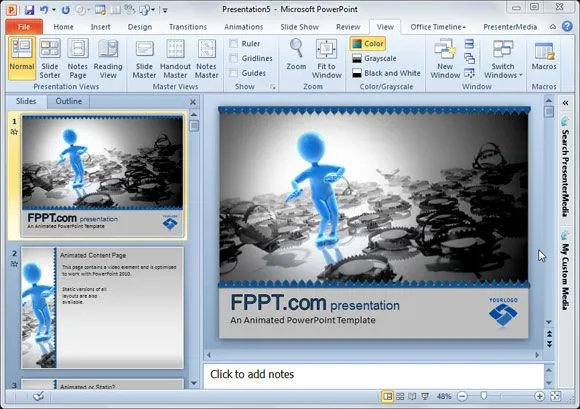Open PowerPoint Help question mark icon

567,27
